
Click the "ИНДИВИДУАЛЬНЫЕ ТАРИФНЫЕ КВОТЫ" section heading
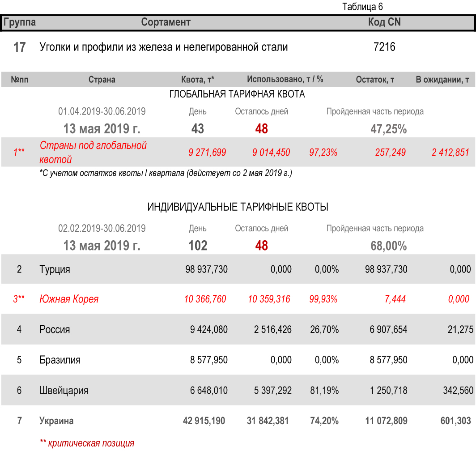(x=238, y=207)
